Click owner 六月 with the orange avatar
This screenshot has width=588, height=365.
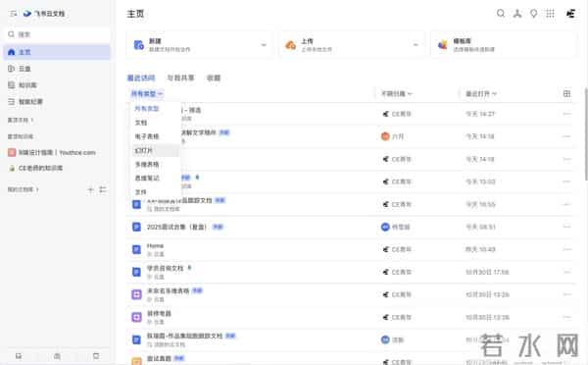[392, 136]
